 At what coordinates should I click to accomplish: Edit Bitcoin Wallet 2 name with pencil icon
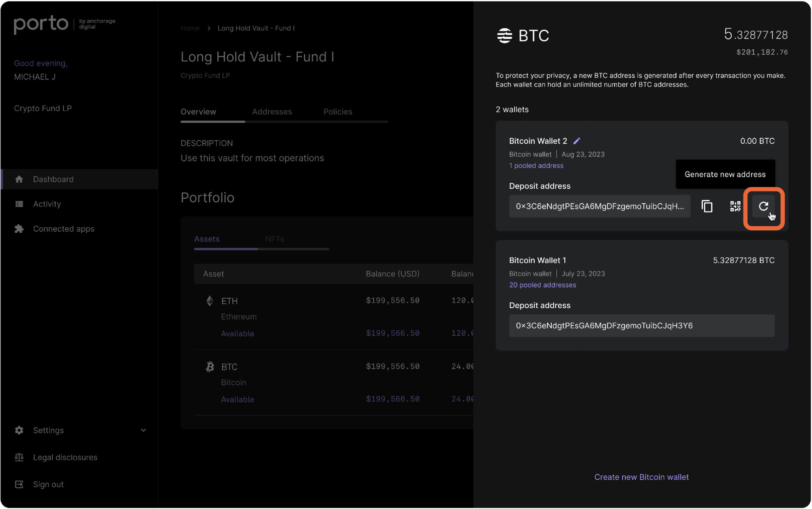click(577, 141)
